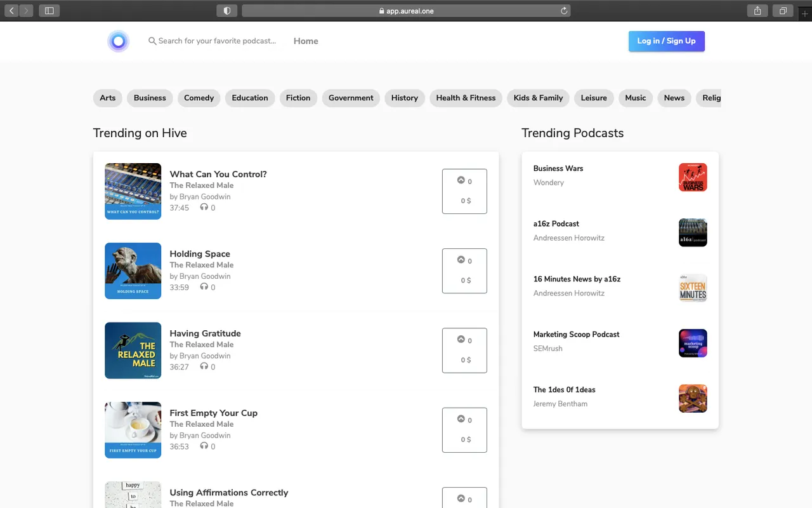Viewport: 812px width, 508px height.
Task: Open the What Can You Control? title
Action: (218, 174)
